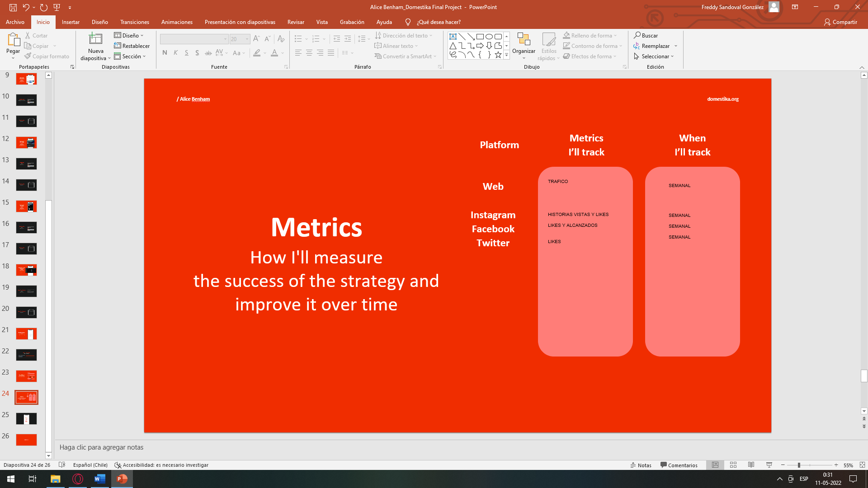Screen dimensions: 868x488
Task: Toggle the Notas pane button
Action: (641, 465)
